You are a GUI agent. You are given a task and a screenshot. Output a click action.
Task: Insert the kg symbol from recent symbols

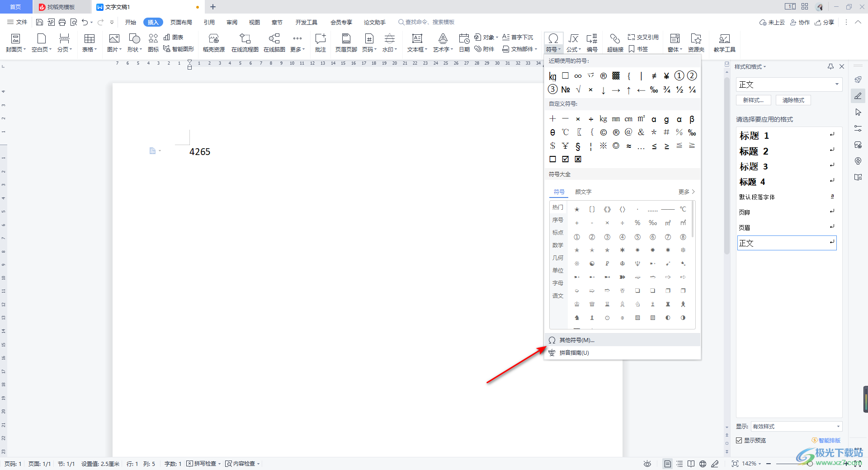coord(552,76)
